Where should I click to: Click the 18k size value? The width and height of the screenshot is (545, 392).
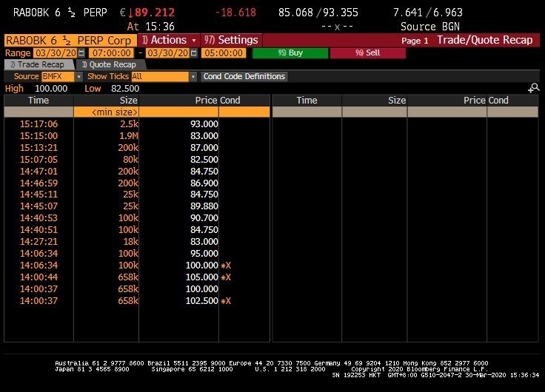click(x=130, y=241)
